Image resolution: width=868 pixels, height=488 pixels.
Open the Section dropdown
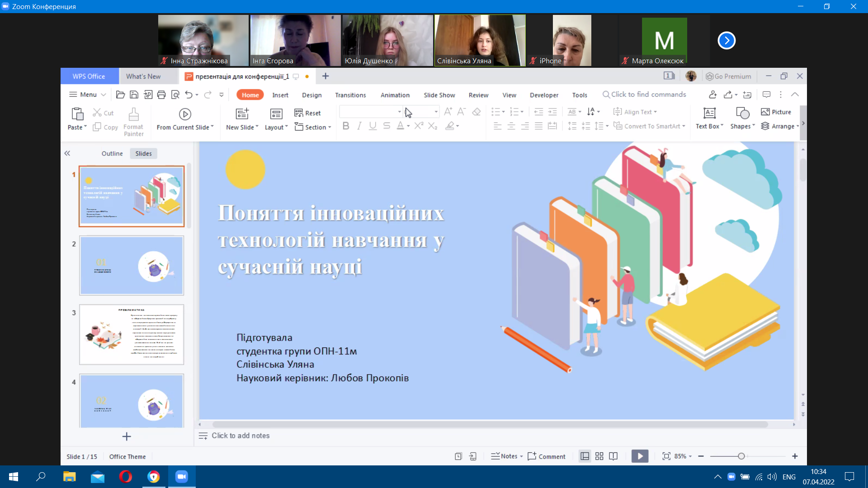[x=313, y=127]
